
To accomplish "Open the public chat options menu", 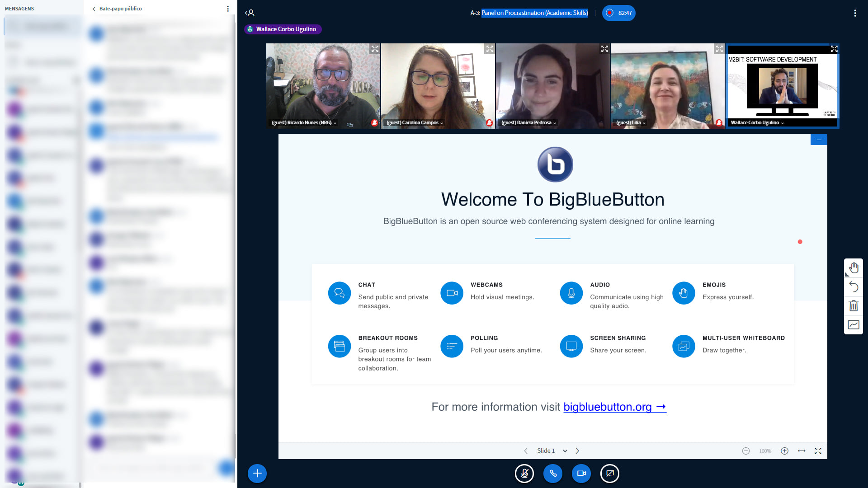I will click(227, 9).
